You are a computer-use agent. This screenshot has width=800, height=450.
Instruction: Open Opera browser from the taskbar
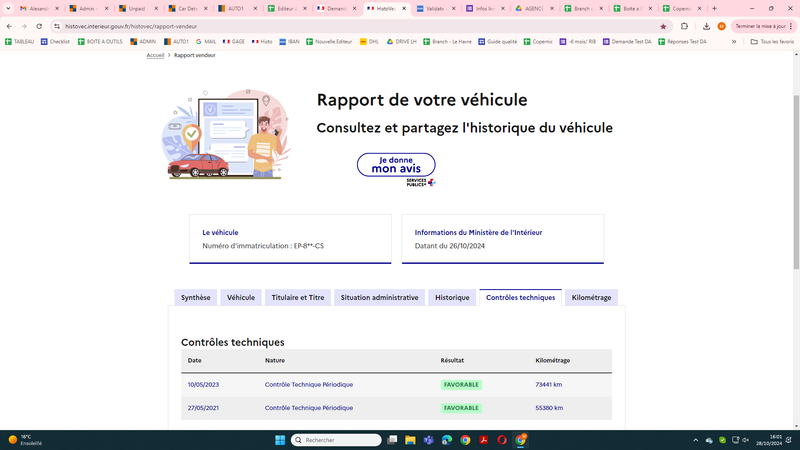pos(502,440)
